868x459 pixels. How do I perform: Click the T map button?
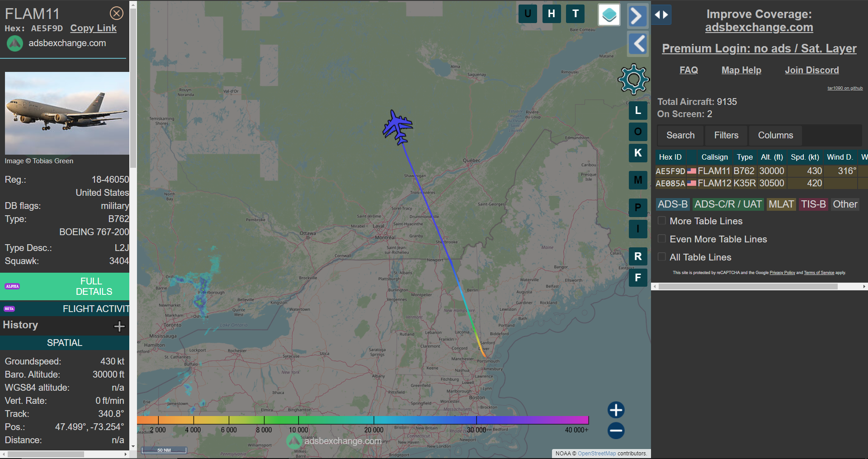tap(576, 14)
